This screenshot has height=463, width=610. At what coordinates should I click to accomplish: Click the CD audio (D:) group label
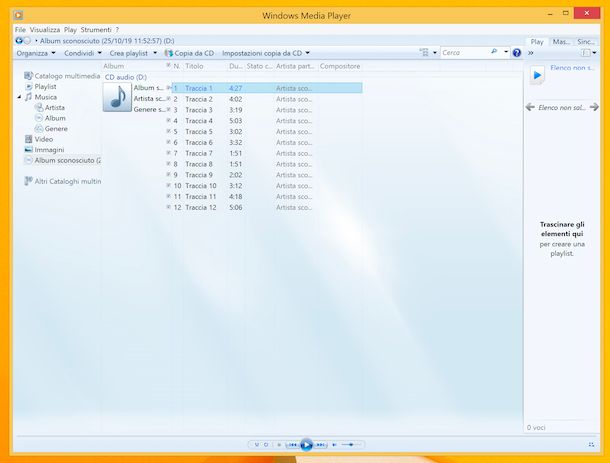click(126, 77)
